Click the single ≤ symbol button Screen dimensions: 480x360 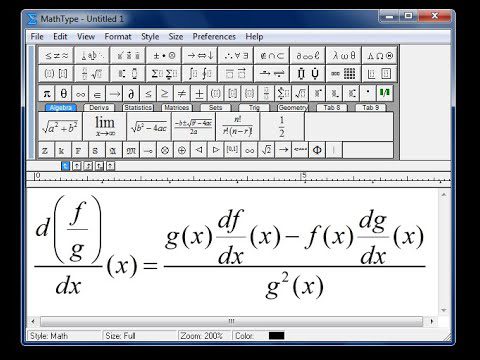pos(148,94)
